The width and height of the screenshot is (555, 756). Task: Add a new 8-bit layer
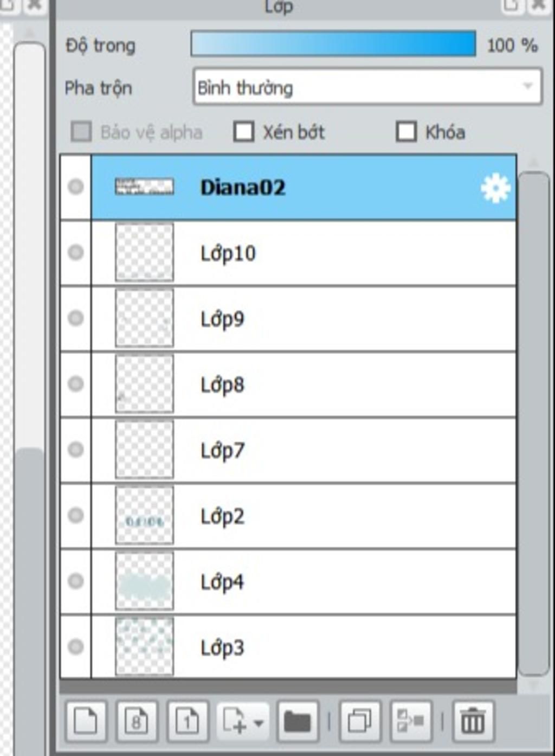pyautogui.click(x=137, y=721)
